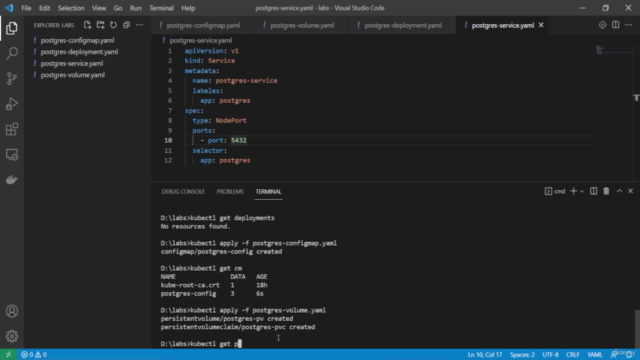
Task: Change indentation via Spaces: 2
Action: (522, 354)
